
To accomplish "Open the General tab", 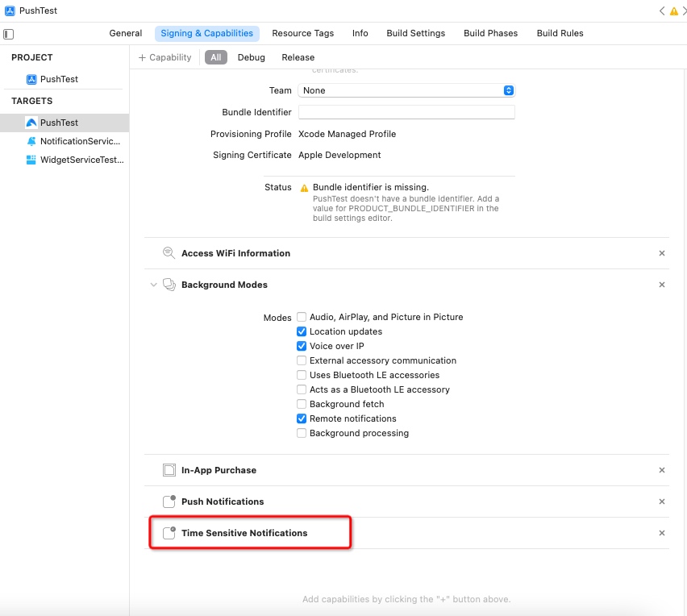I will tap(126, 33).
